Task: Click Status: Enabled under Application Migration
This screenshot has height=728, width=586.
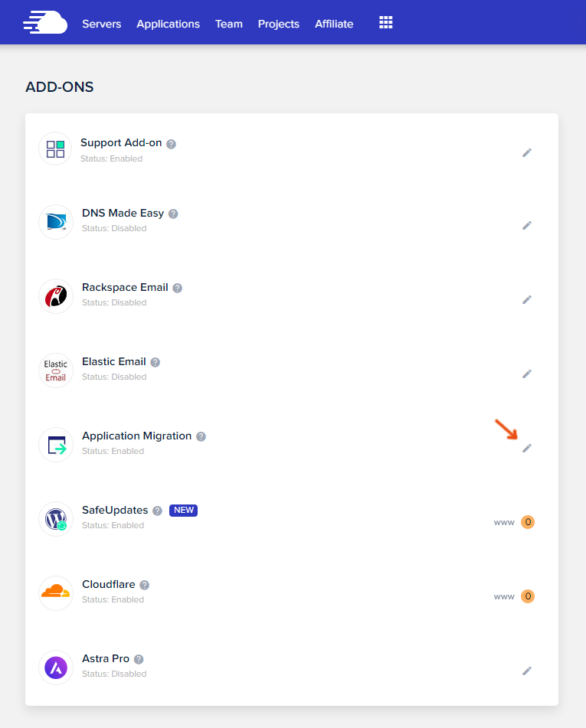Action: (113, 452)
